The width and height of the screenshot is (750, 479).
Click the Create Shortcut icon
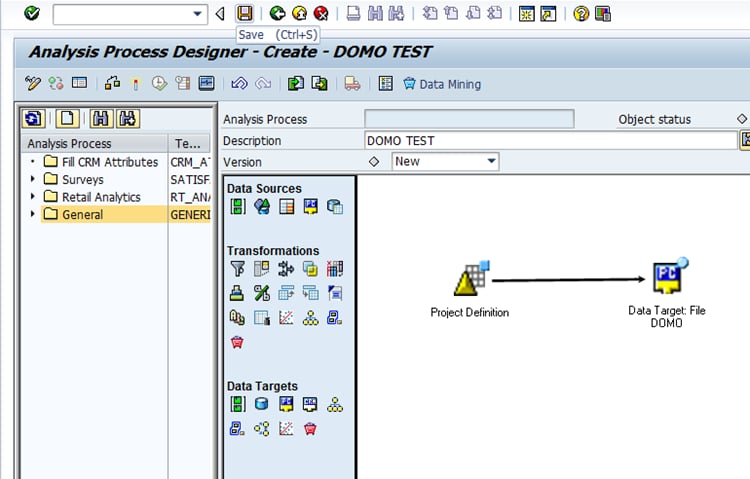(548, 14)
